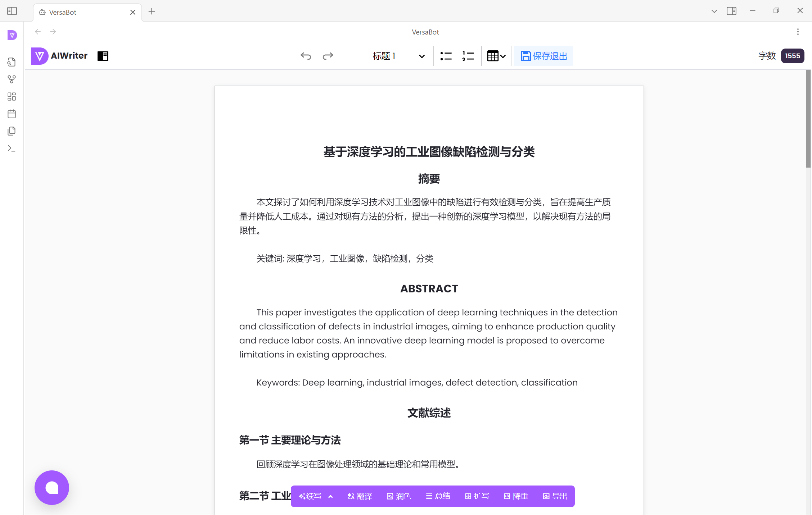Open the document search icon in the sidebar

click(11, 62)
